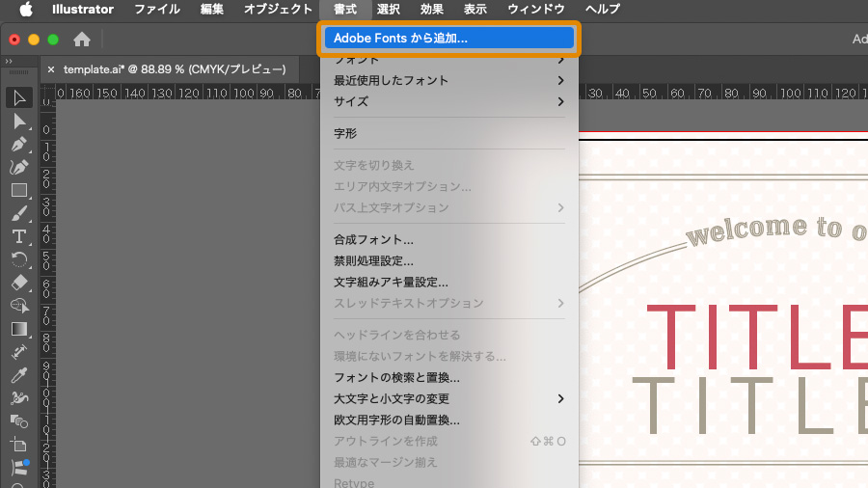Open the Apple menu

[x=25, y=9]
